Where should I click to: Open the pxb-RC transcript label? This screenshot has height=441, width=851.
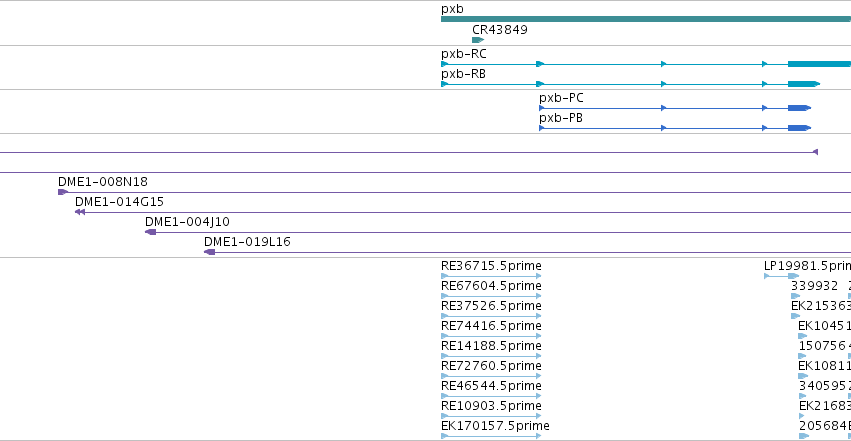[x=463, y=54]
